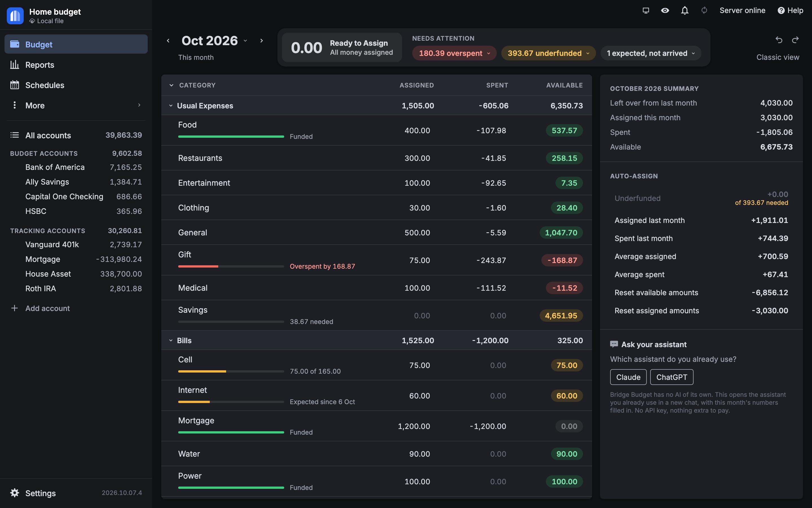Click Savings available 4,651.95 pill

pyautogui.click(x=561, y=316)
